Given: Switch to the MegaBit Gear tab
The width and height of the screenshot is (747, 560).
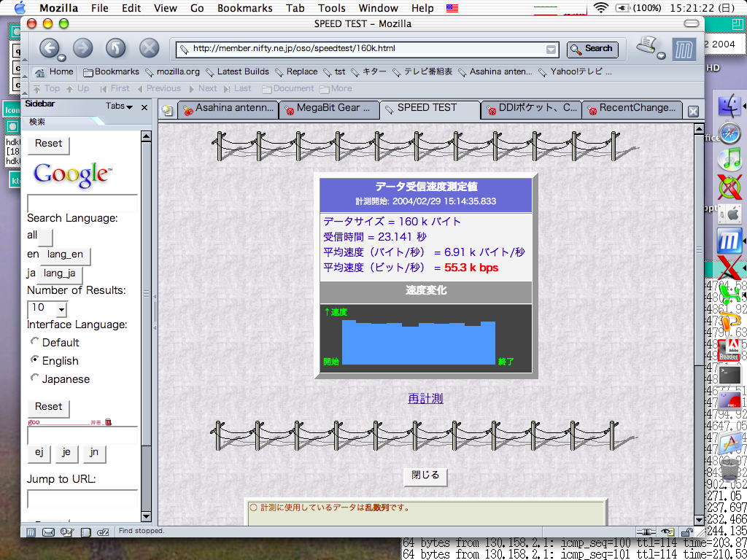Looking at the screenshot, I should [x=329, y=109].
